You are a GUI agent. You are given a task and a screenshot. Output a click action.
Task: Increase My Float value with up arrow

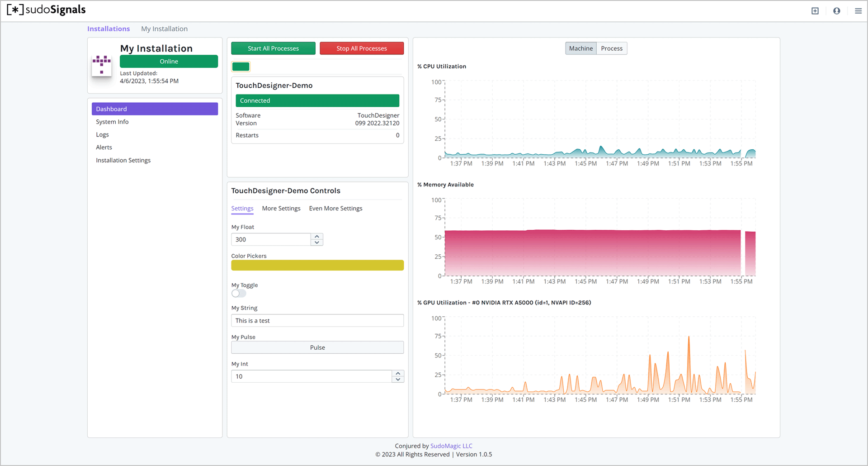click(x=317, y=236)
